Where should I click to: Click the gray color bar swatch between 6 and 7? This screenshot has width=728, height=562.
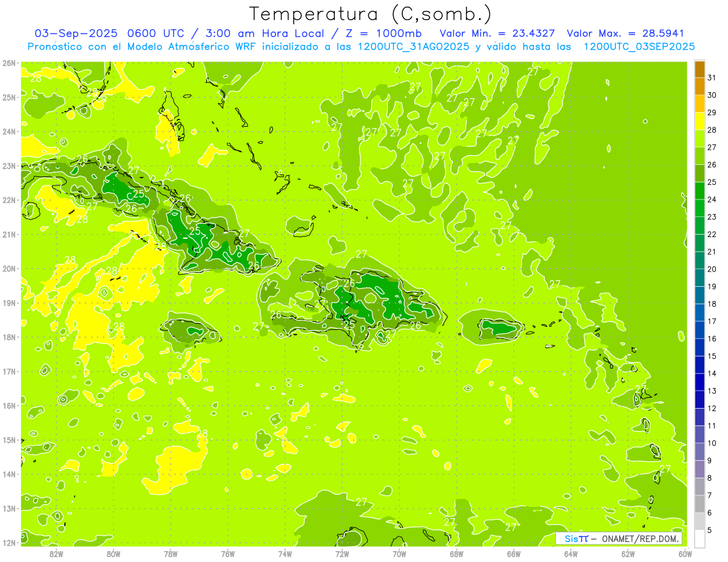click(x=699, y=504)
